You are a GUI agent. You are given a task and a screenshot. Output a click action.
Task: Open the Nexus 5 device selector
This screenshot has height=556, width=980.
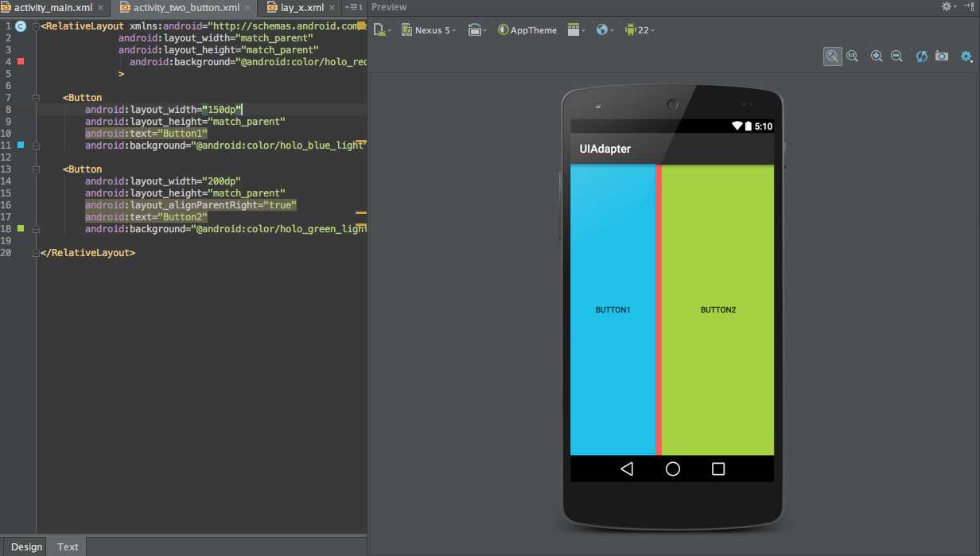tap(428, 30)
